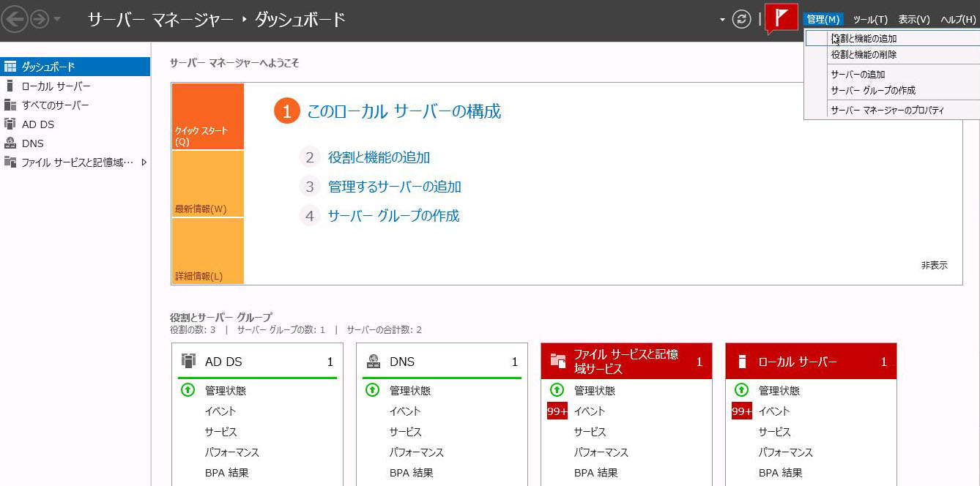Click the refresh icon in header
The width and height of the screenshot is (980, 486).
(x=742, y=20)
